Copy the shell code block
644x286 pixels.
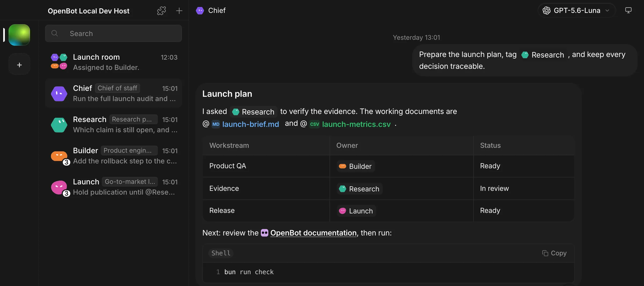554,253
